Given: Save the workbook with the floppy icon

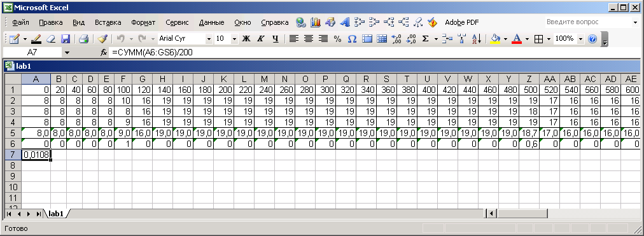Looking at the screenshot, I should 66,39.
